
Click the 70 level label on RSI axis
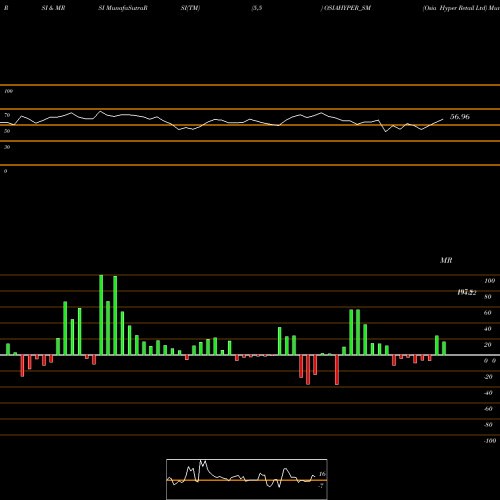click(7, 115)
